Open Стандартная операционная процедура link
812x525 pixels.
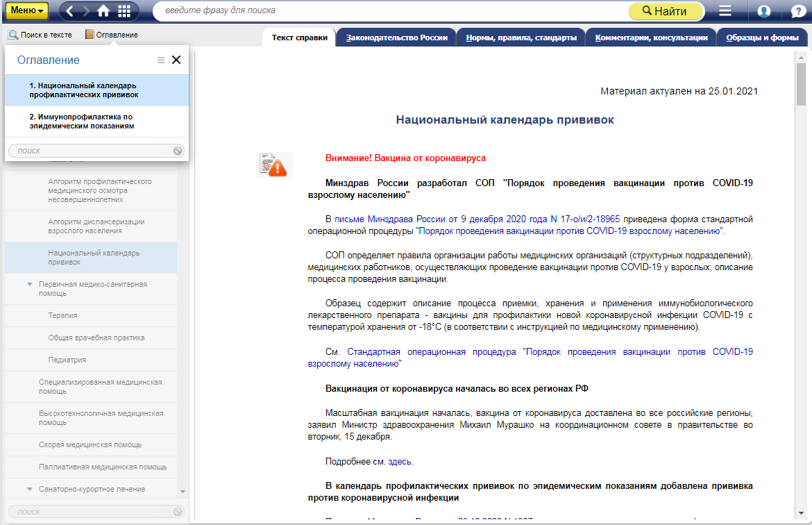(x=530, y=358)
